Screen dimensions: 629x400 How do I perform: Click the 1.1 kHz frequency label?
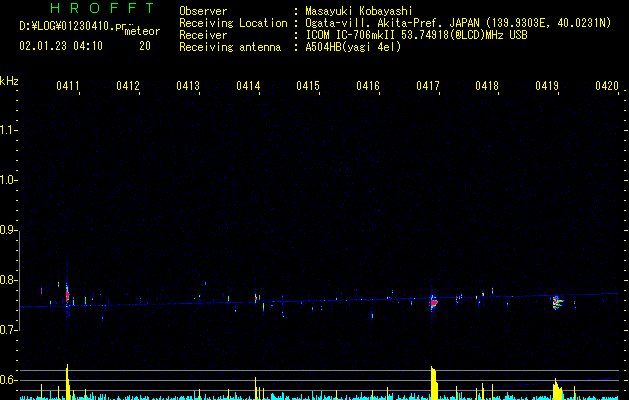coord(8,130)
